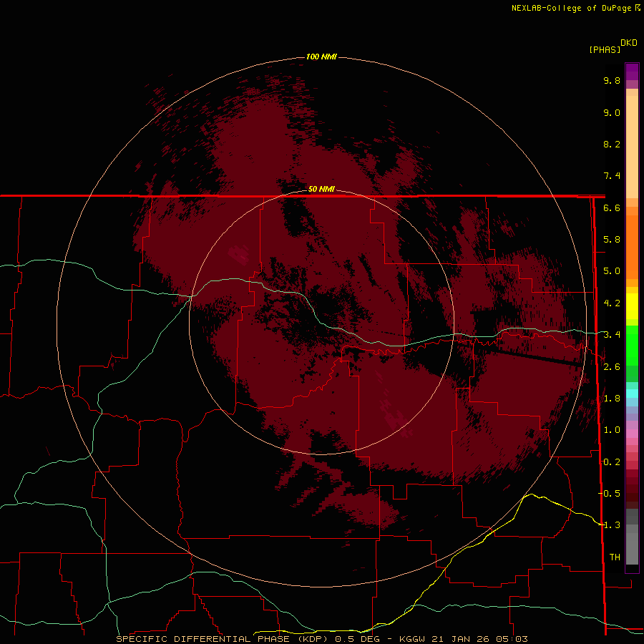This screenshot has width=644, height=644.
Task: Click the 50 NMI range ring label
Action: 321,189
